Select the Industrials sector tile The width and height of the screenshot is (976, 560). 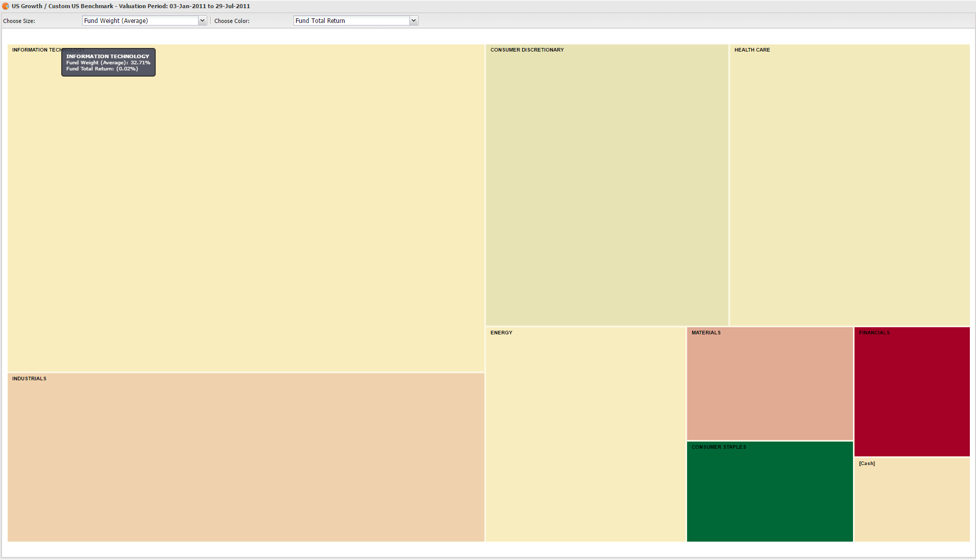pos(245,459)
